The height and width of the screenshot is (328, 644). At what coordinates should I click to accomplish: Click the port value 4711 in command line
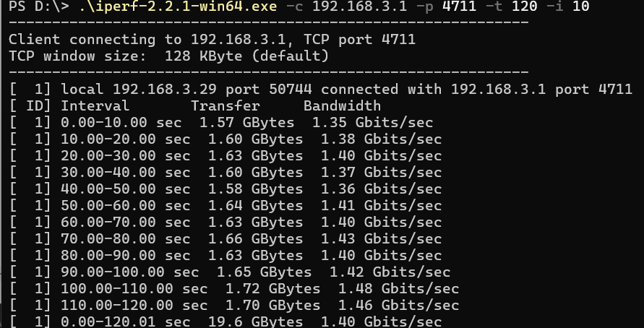[x=459, y=7]
